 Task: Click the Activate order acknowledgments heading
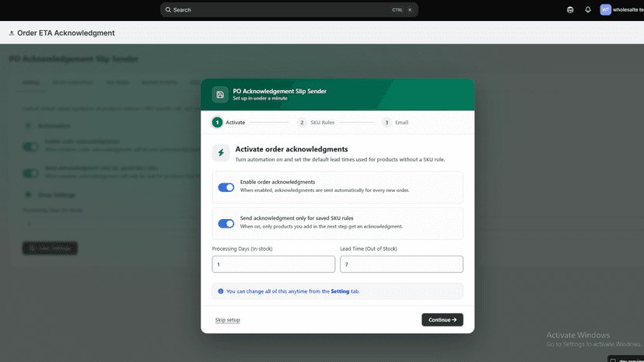pyautogui.click(x=292, y=149)
